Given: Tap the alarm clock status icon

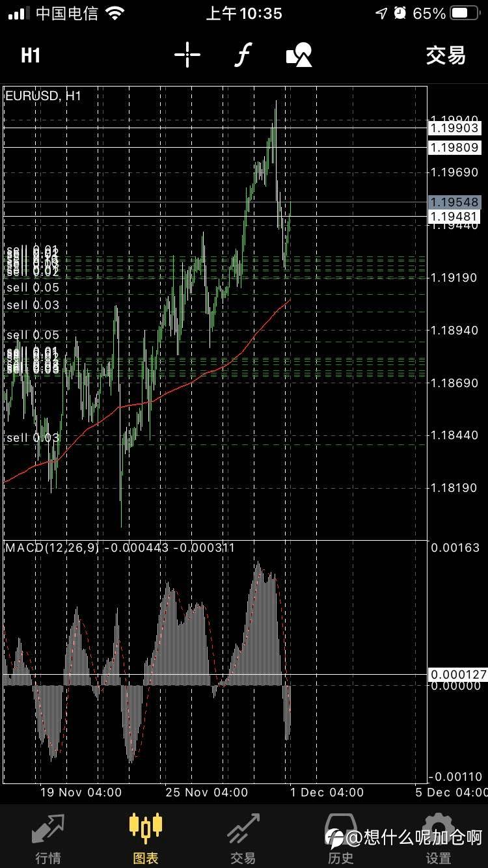Looking at the screenshot, I should pos(400,13).
